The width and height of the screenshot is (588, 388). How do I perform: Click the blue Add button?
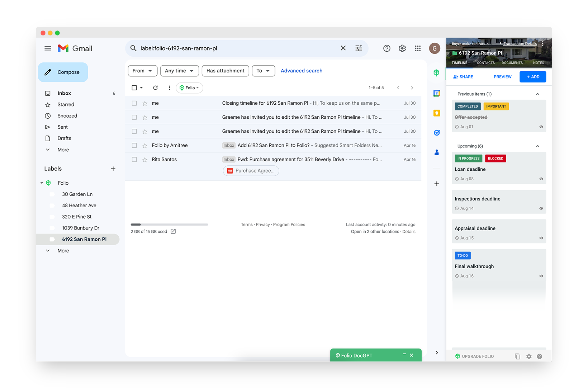(x=533, y=77)
